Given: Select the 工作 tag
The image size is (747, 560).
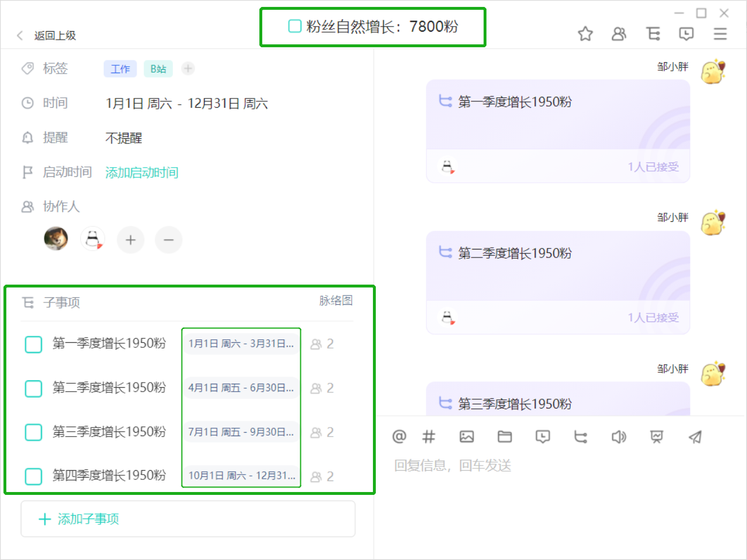Looking at the screenshot, I should tap(120, 69).
